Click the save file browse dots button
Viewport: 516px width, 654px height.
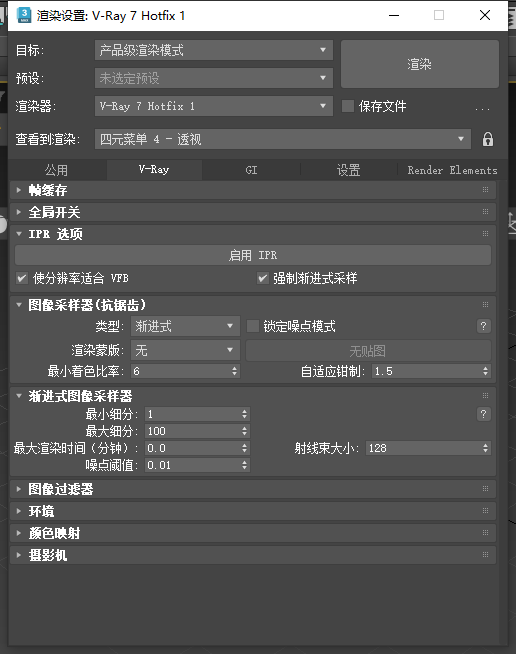tap(482, 107)
